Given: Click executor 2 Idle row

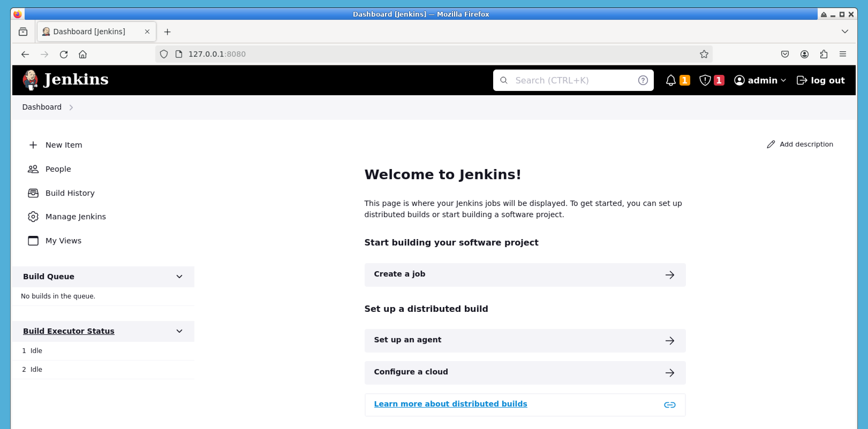Looking at the screenshot, I should (x=103, y=369).
